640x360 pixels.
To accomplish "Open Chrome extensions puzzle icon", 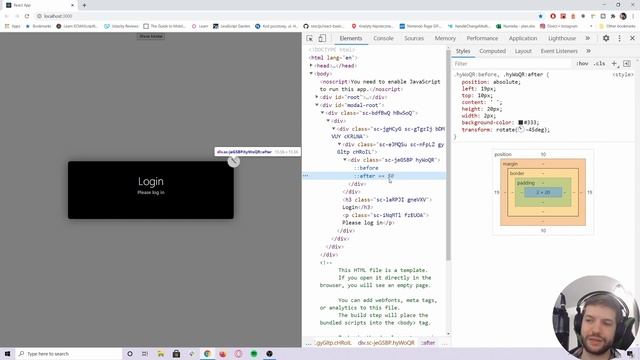I will [613, 16].
